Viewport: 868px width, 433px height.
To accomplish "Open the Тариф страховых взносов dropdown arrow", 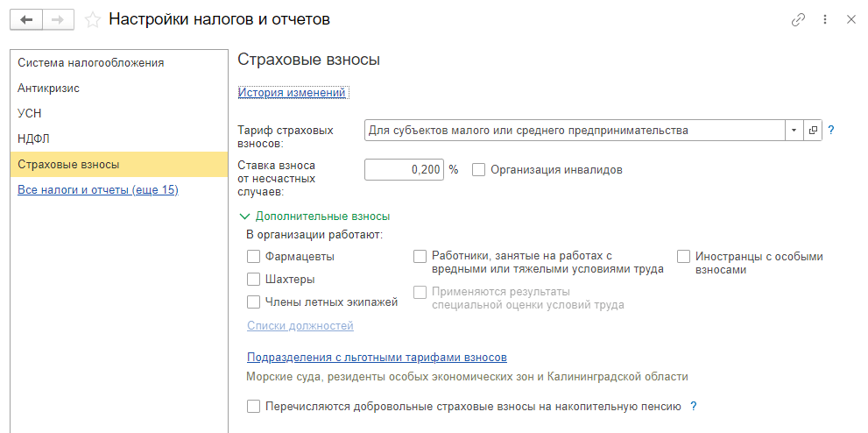I will [794, 131].
